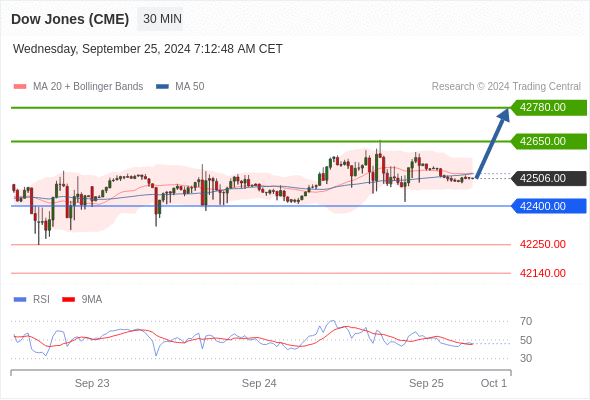Click the 42250.00 support level label
The width and height of the screenshot is (590, 400).
coord(543,245)
